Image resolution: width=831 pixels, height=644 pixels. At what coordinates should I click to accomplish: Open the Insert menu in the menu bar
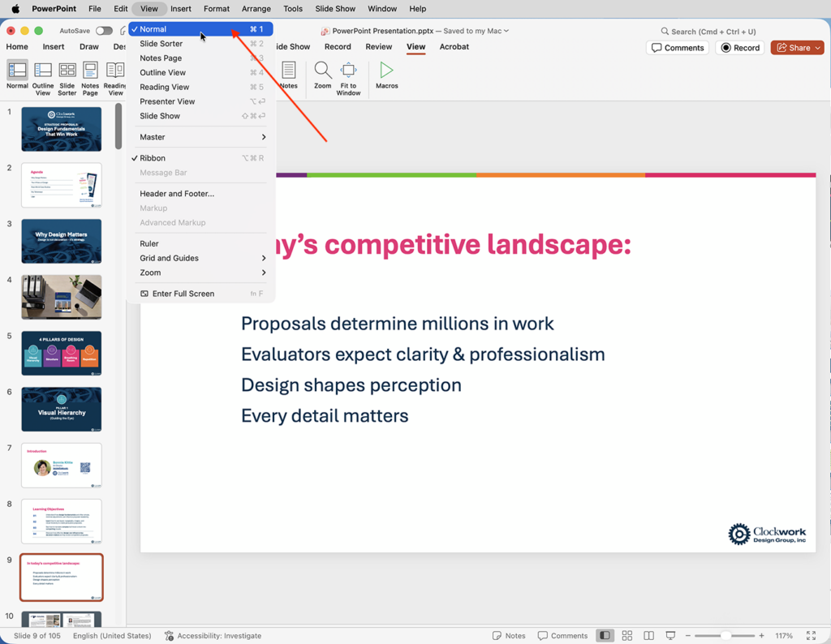181,8
